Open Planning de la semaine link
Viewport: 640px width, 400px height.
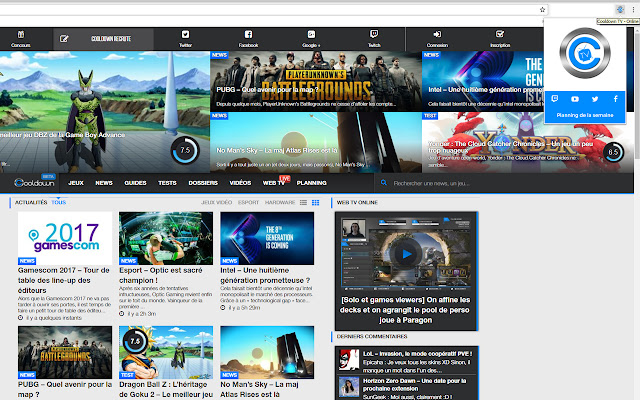[x=585, y=115]
